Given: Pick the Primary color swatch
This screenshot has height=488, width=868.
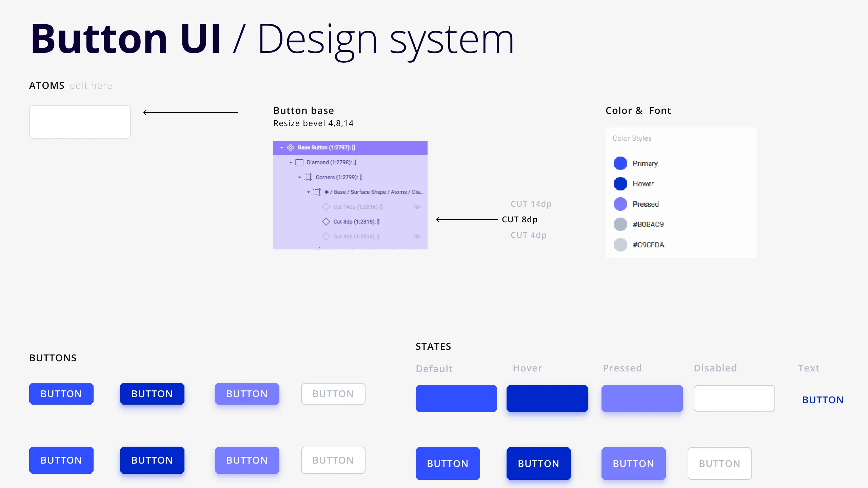Looking at the screenshot, I should pyautogui.click(x=620, y=163).
